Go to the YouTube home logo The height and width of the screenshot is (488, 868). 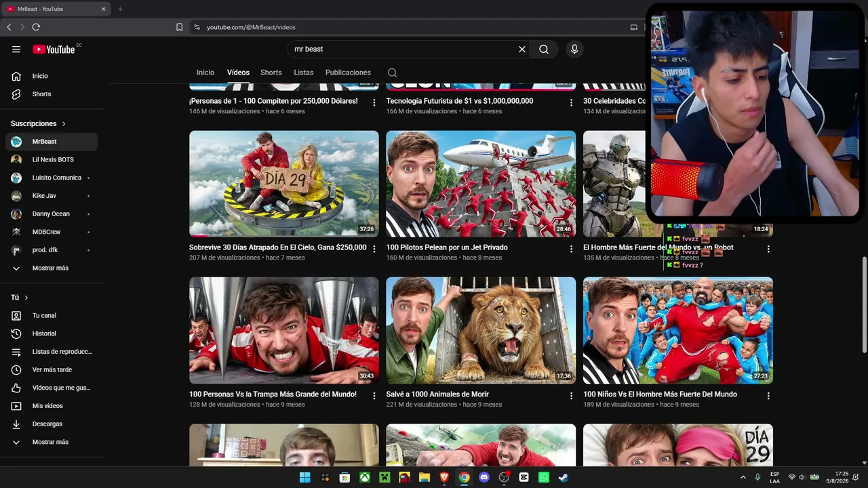click(54, 49)
